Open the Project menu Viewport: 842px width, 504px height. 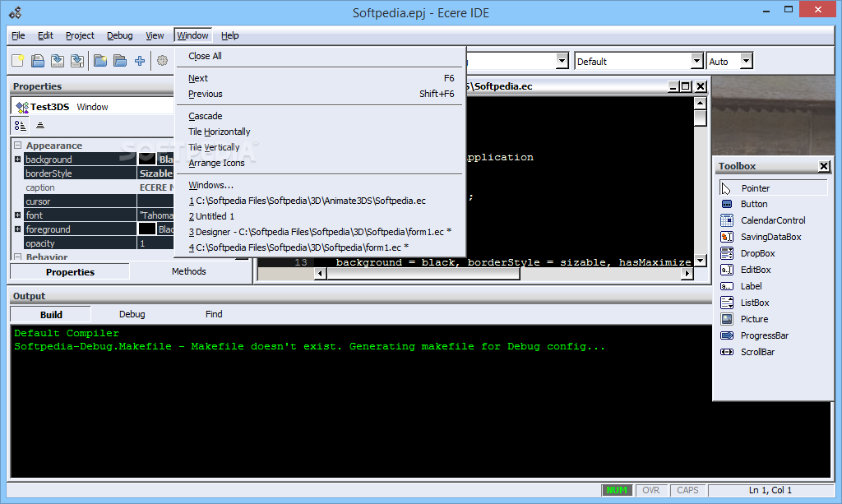80,35
